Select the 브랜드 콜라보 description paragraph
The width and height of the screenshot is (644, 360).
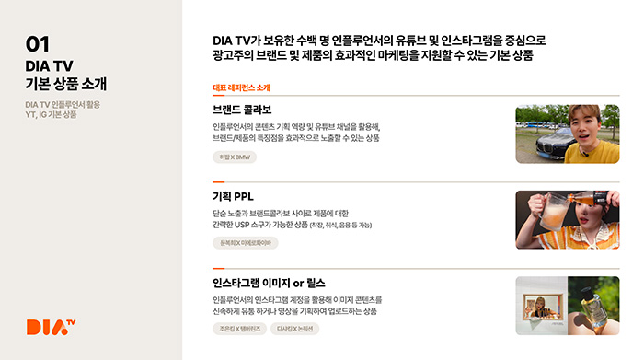point(296,133)
